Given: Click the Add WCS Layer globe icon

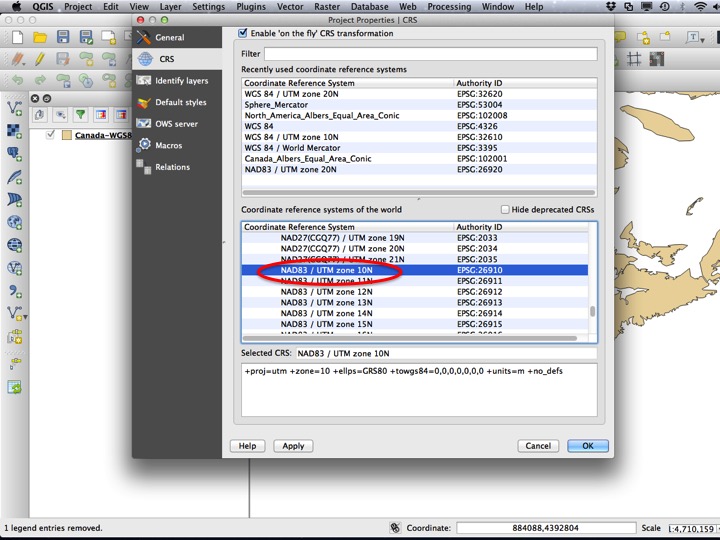Looking at the screenshot, I should [x=15, y=245].
